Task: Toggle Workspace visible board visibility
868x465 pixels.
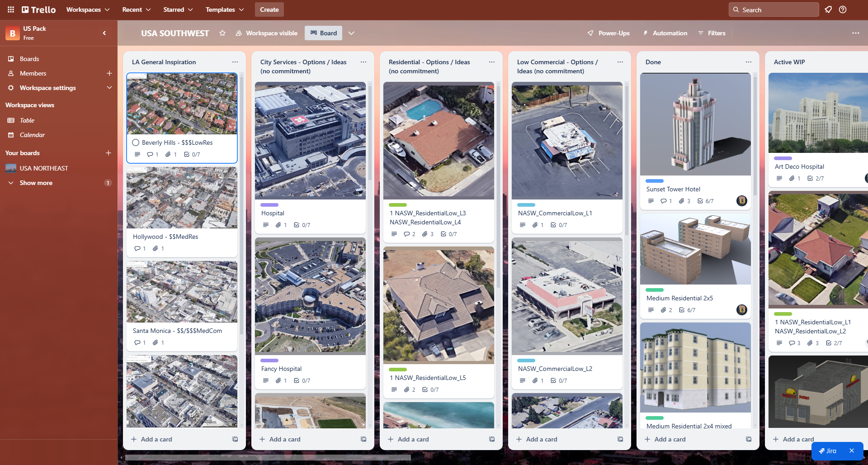Action: (267, 33)
